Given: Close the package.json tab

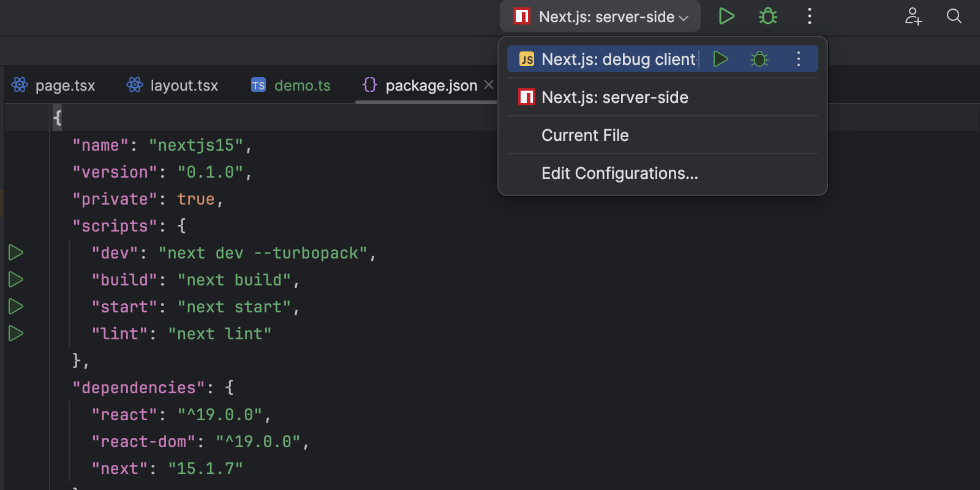Looking at the screenshot, I should pyautogui.click(x=489, y=85).
